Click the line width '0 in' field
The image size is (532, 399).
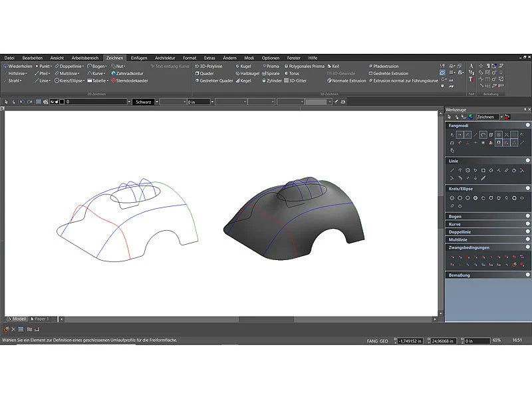(x=199, y=102)
